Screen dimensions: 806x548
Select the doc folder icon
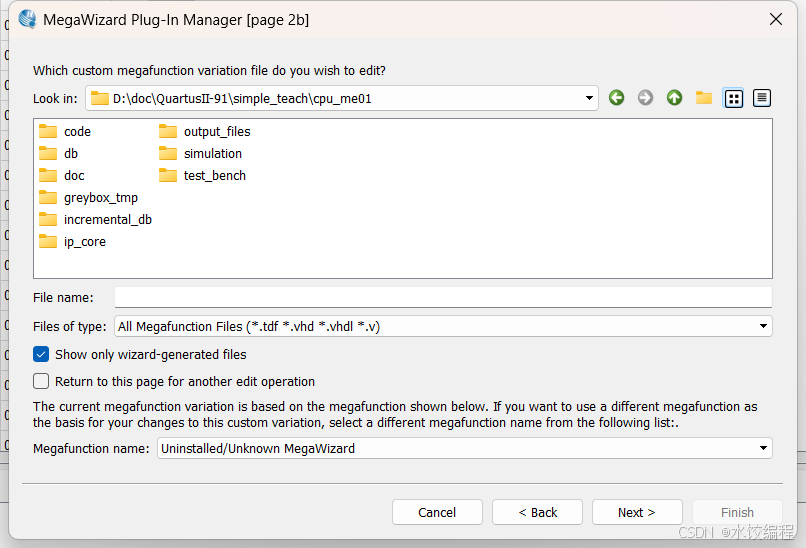coord(48,175)
